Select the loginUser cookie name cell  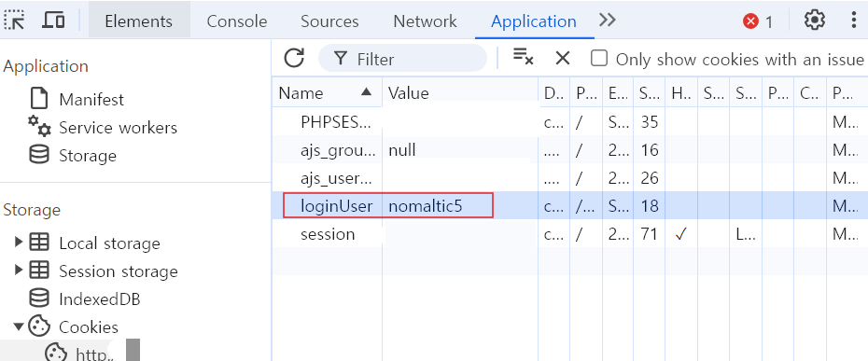(x=337, y=206)
